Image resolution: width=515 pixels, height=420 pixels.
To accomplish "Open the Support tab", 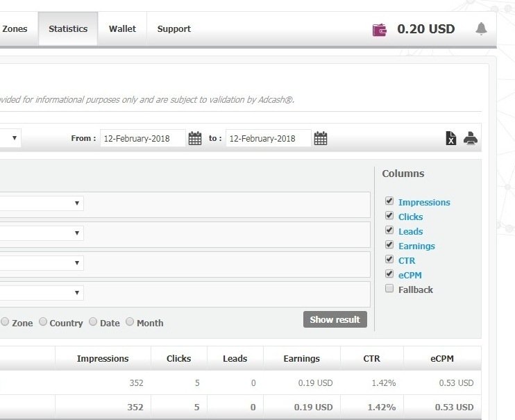I will click(x=174, y=29).
